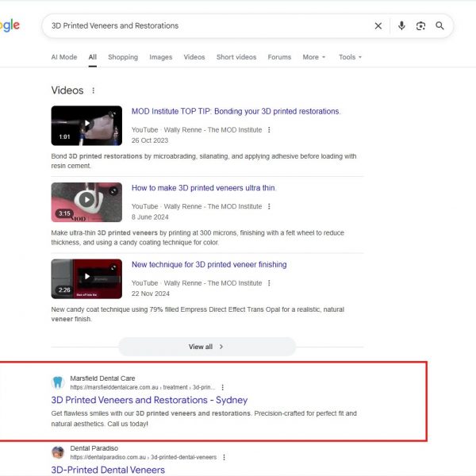476x476 pixels.
Task: Switch to the Forums tab
Action: coord(279,57)
